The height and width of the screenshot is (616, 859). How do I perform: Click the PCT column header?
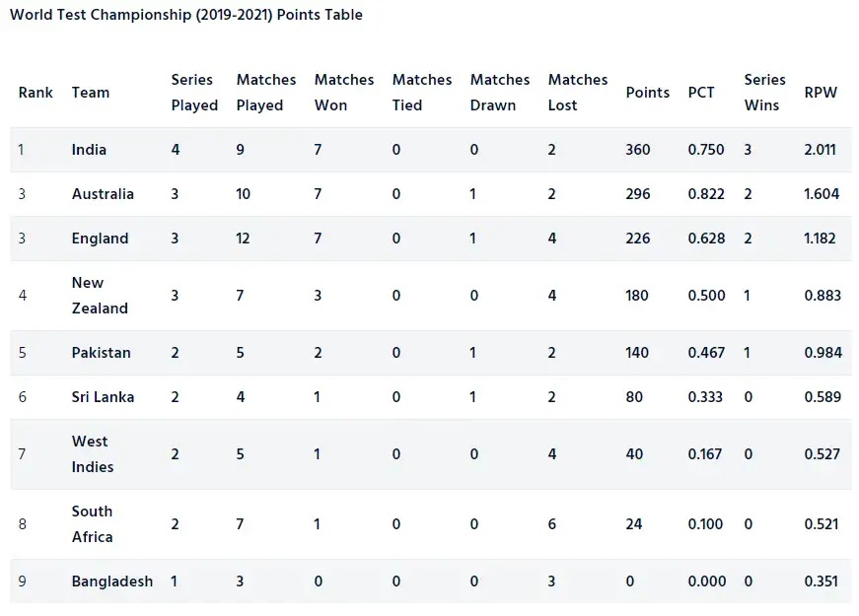click(701, 93)
